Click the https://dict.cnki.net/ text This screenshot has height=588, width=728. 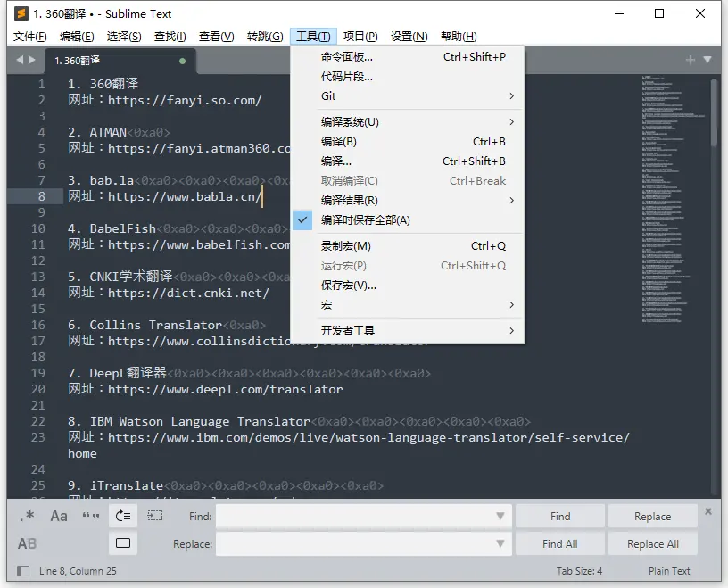point(188,293)
